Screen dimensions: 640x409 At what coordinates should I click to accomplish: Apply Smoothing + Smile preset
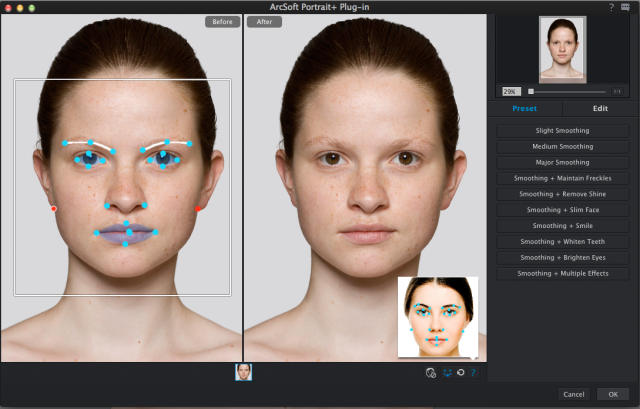point(562,226)
